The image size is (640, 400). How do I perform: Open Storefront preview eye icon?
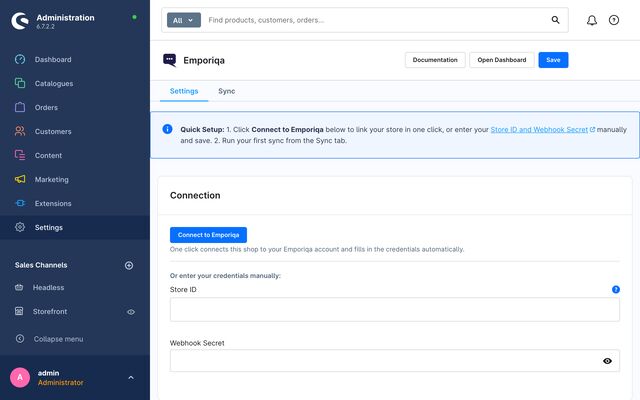(x=131, y=312)
